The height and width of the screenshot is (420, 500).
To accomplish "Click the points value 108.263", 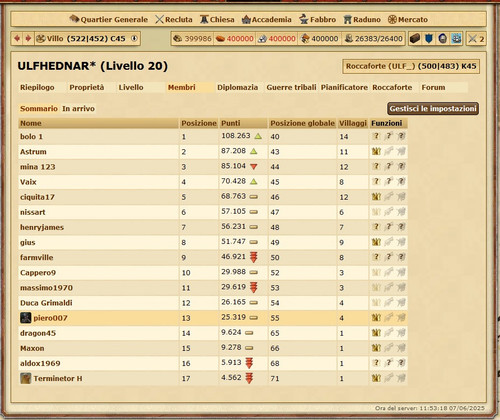I will [236, 136].
